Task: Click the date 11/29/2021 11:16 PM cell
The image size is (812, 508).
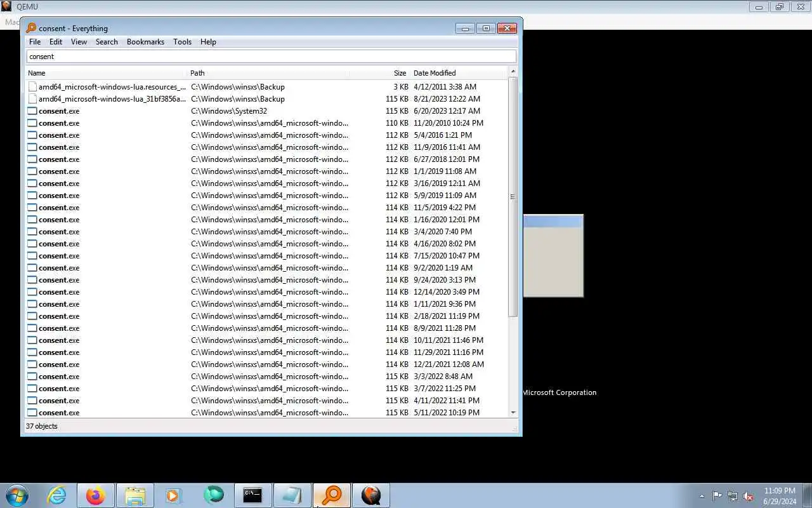Action: (x=449, y=352)
